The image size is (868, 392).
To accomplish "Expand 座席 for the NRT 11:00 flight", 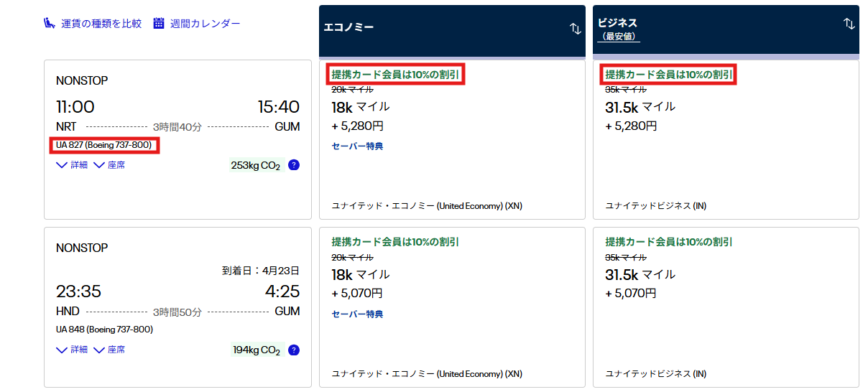I will tap(109, 165).
